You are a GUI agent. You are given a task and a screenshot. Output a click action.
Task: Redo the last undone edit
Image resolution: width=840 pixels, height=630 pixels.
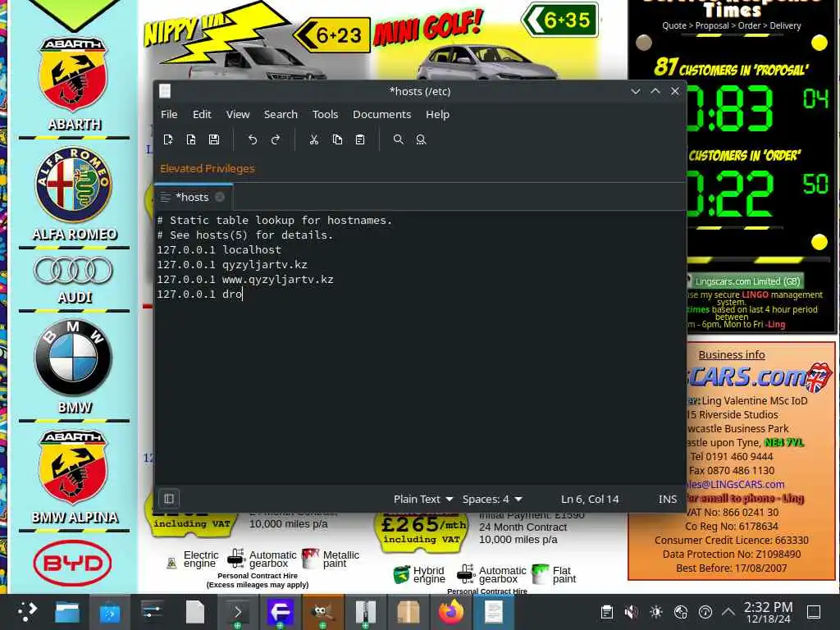click(276, 139)
